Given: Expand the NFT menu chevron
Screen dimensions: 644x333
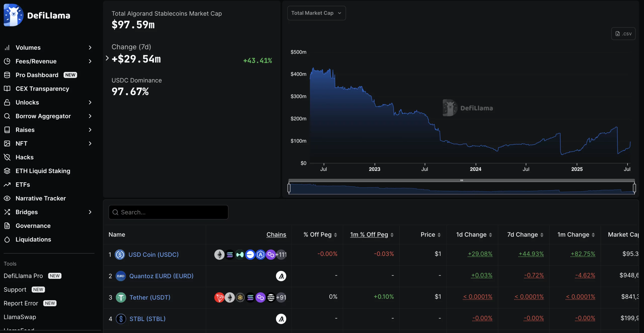Looking at the screenshot, I should (90, 143).
